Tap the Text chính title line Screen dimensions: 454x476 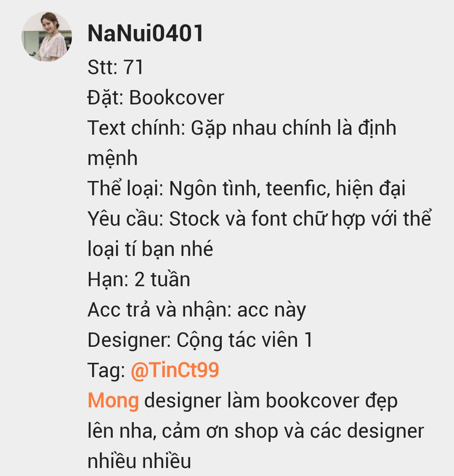[242, 128]
